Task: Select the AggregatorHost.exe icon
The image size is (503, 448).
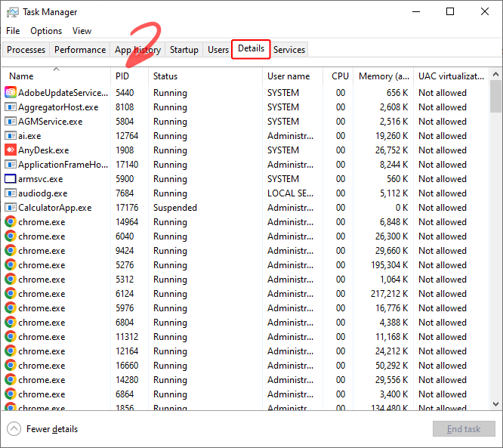Action: click(11, 107)
